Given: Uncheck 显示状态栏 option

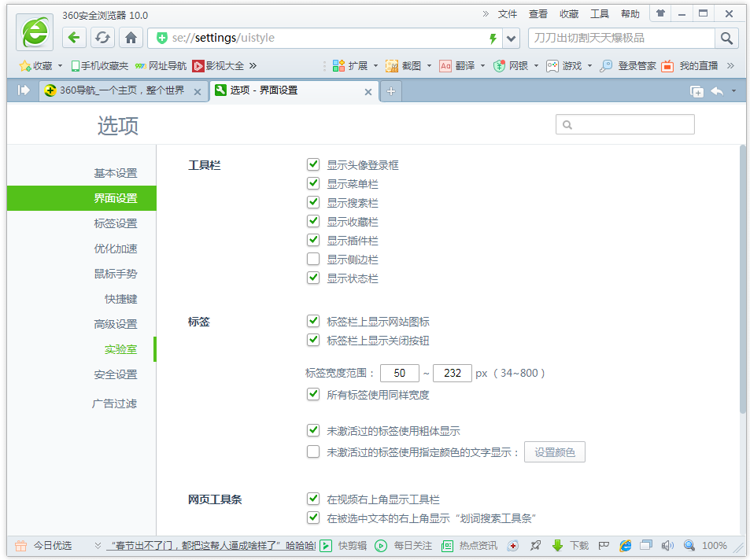Looking at the screenshot, I should tap(313, 278).
